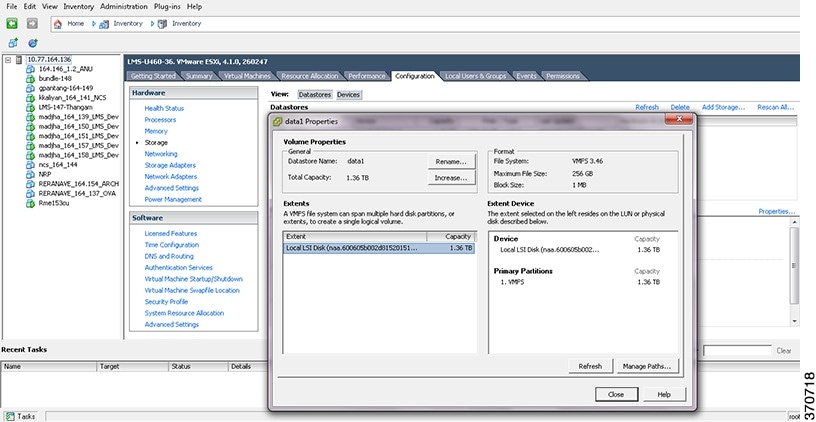This screenshot has width=816, height=422.
Task: Open Security Profile link
Action: pyautogui.click(x=166, y=302)
